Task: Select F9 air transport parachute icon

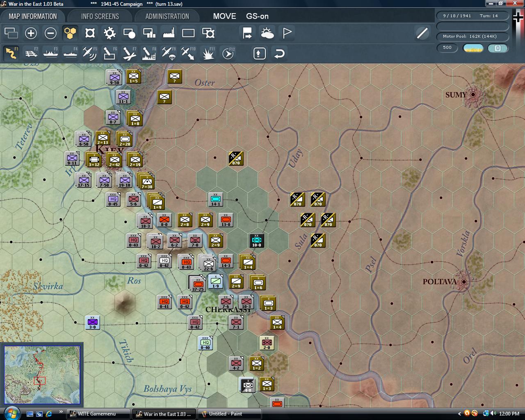Action: (169, 53)
